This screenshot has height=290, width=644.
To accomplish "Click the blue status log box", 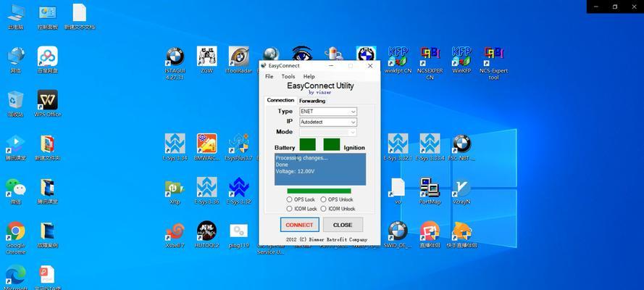I will click(x=320, y=169).
